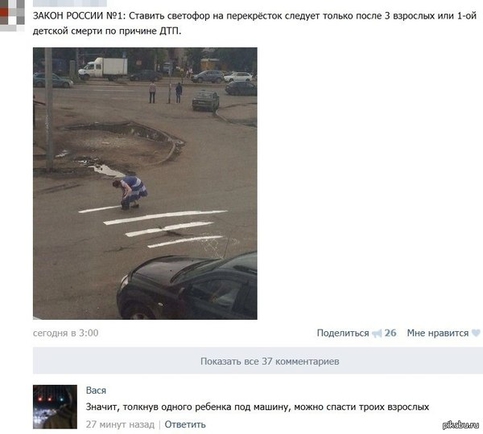Click the megaphone share icon

(377, 333)
